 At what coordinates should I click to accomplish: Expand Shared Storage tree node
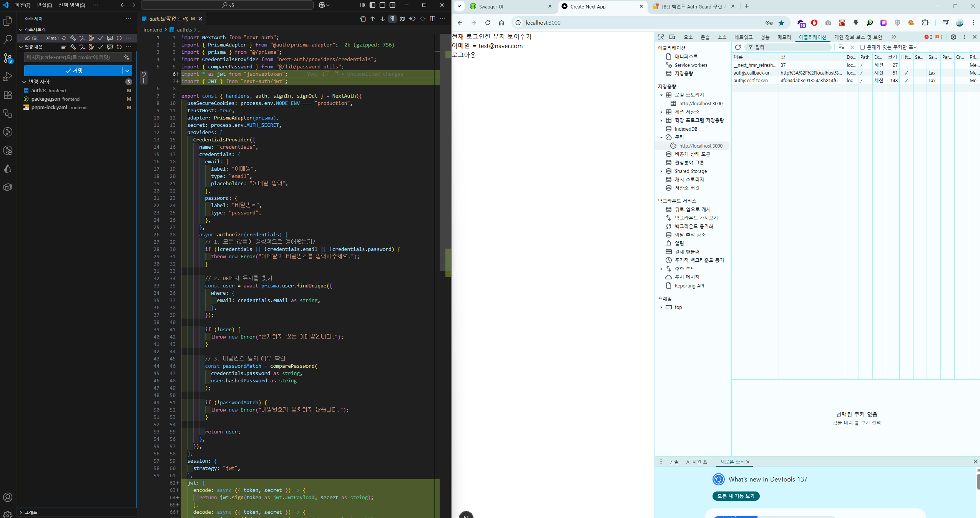(x=661, y=171)
